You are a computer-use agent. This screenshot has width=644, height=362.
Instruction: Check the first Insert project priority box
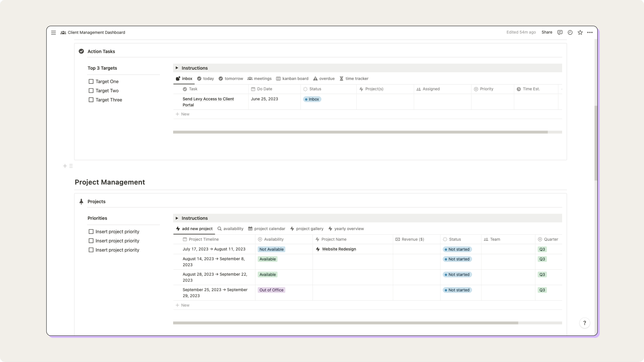coord(91,232)
